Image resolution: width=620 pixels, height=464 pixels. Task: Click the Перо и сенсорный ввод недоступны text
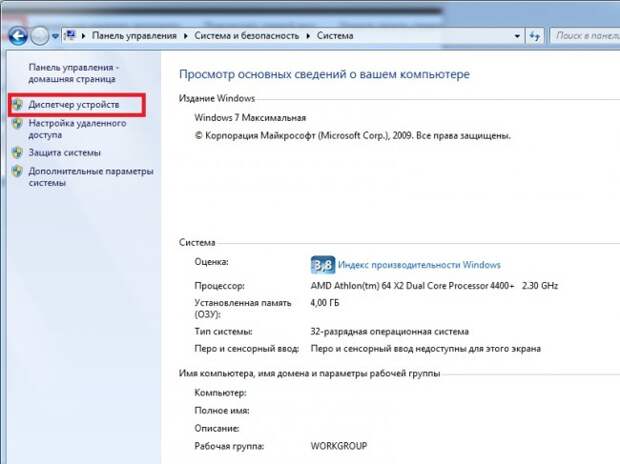coord(425,349)
